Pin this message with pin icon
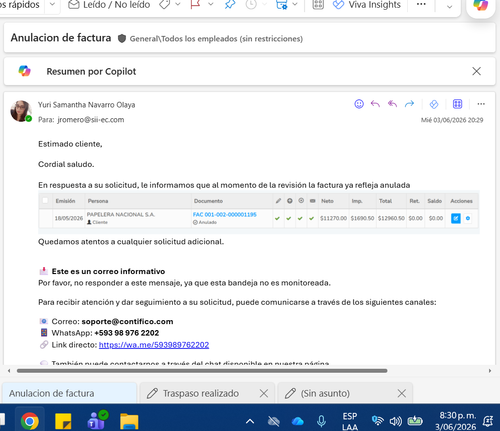This screenshot has height=431, width=500. coord(230,4)
